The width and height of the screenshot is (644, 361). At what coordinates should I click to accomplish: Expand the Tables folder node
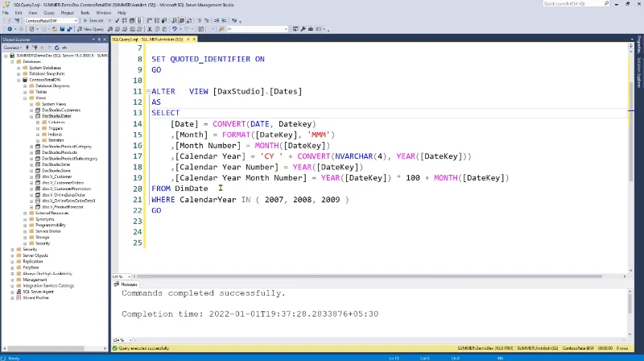(25, 92)
